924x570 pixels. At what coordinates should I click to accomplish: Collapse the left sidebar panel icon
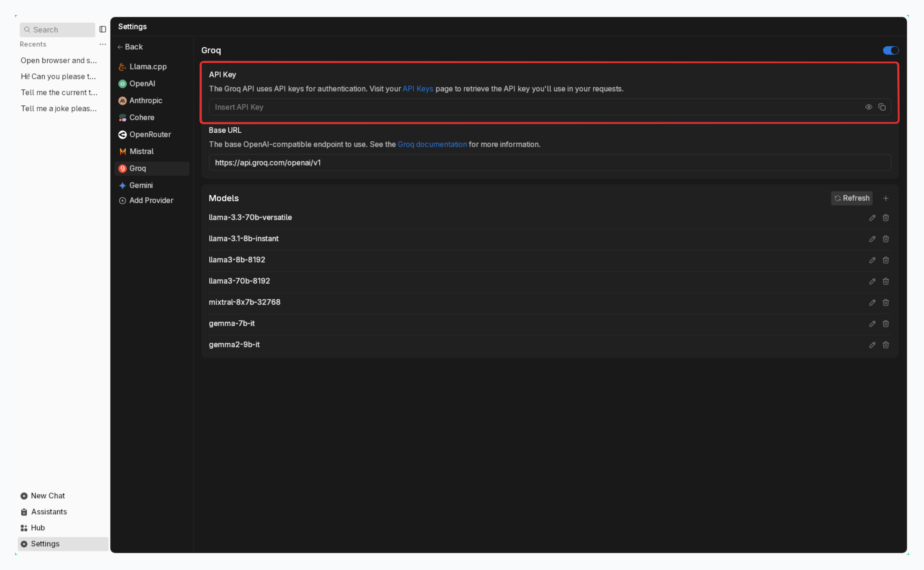coord(103,29)
